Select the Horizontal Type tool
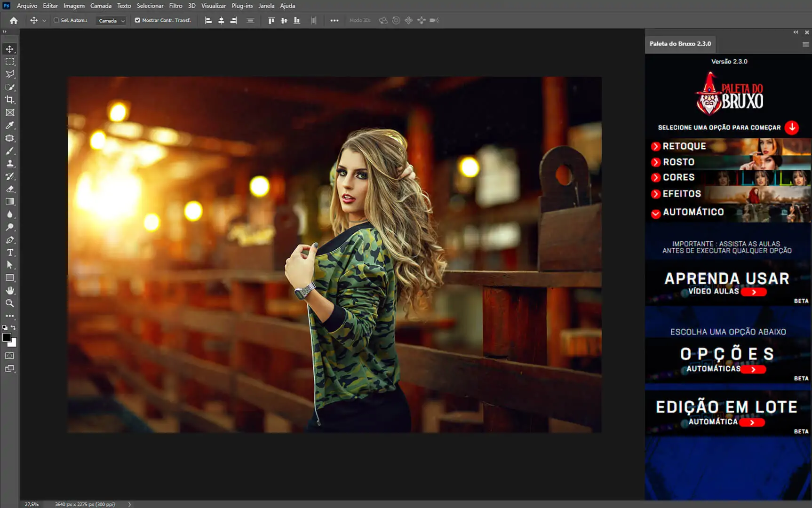 (x=10, y=253)
